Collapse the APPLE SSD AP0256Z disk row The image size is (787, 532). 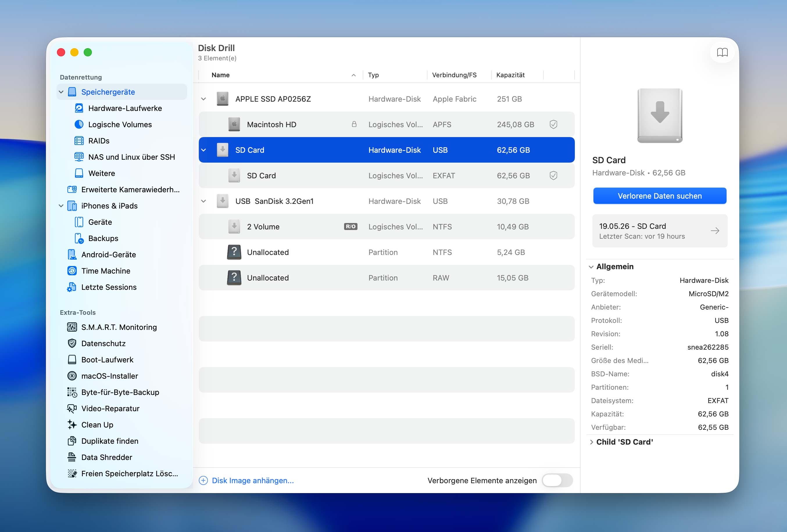(x=203, y=99)
